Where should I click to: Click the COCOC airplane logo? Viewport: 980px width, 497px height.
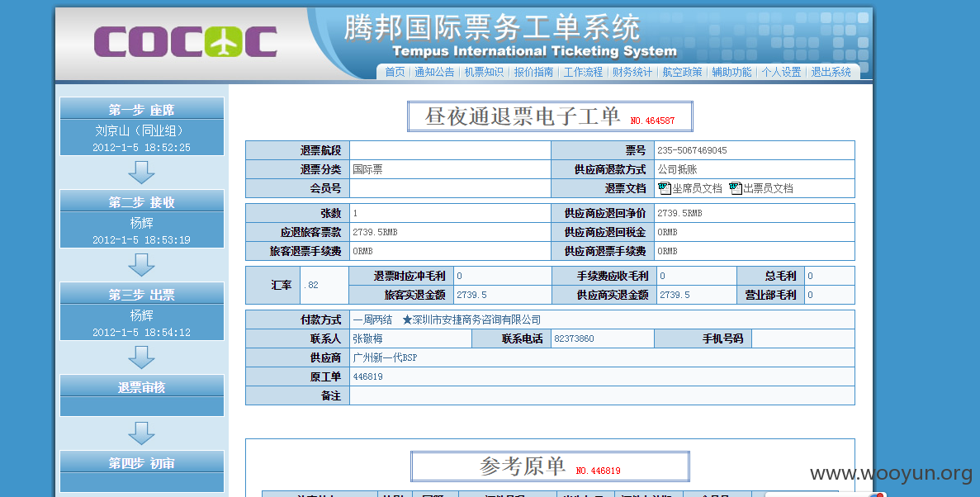(185, 42)
